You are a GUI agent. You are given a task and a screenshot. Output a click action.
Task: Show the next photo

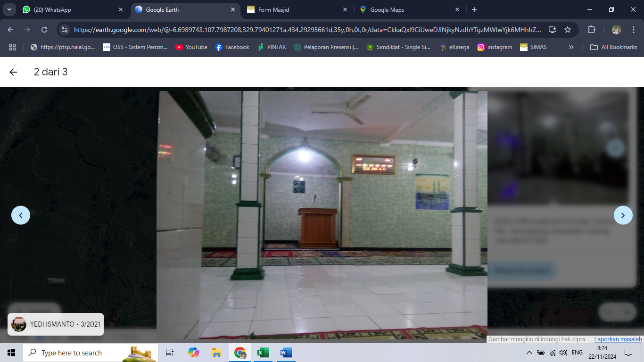pos(623,215)
